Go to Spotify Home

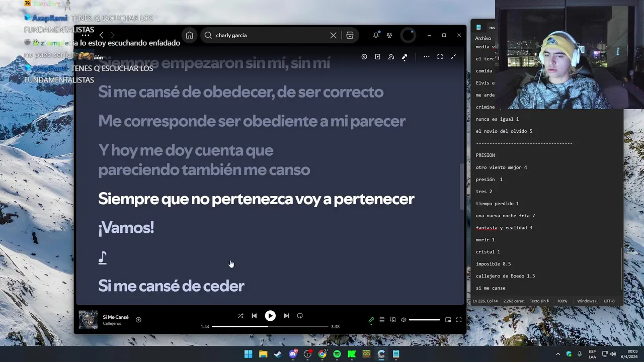[189, 35]
